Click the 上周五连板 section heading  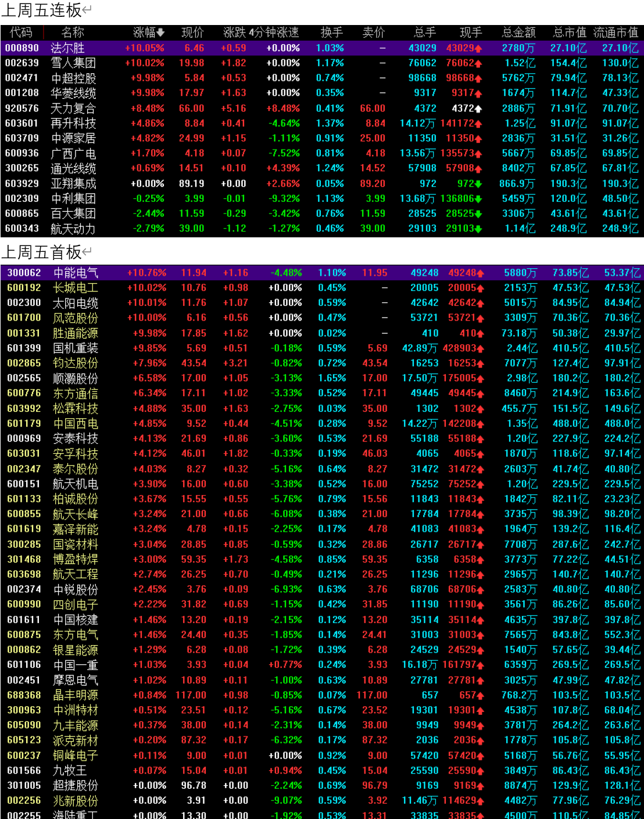(42, 10)
